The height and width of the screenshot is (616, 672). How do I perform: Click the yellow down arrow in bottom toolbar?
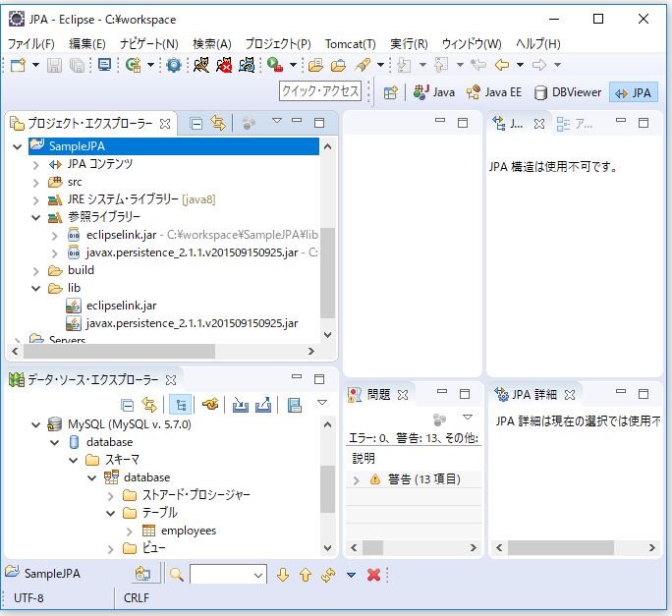(x=284, y=575)
